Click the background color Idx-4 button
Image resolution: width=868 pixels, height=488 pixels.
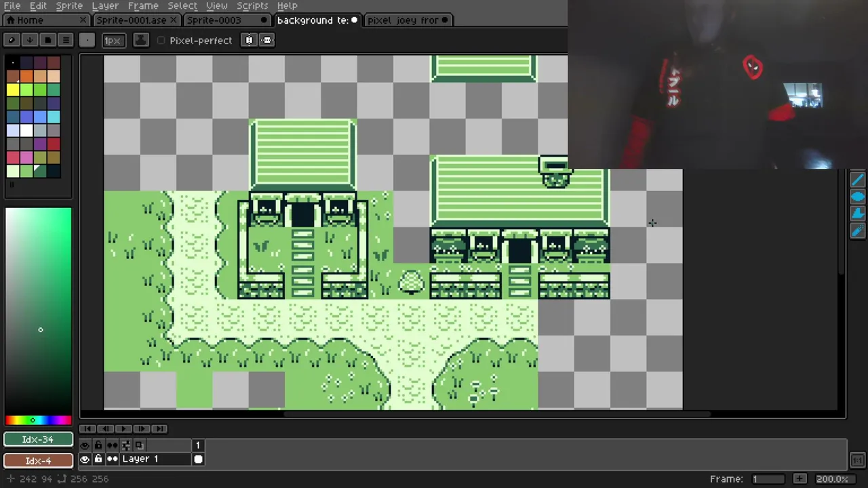pos(38,461)
